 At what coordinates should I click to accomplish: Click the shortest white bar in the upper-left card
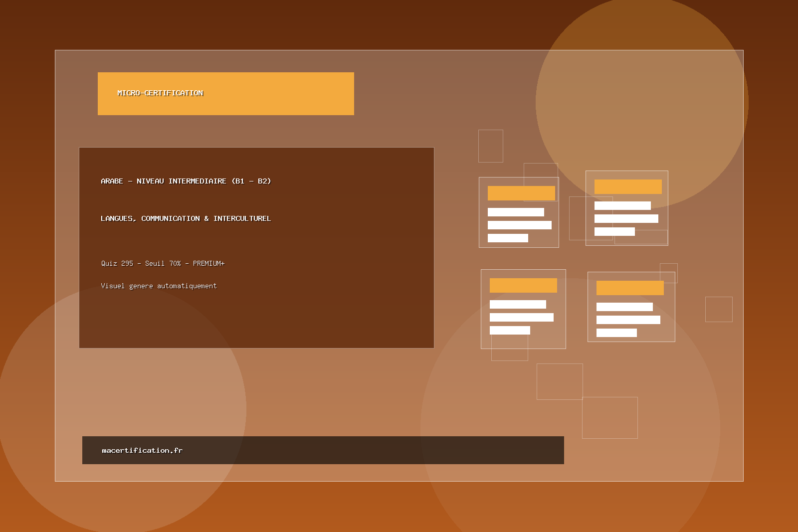coord(508,238)
